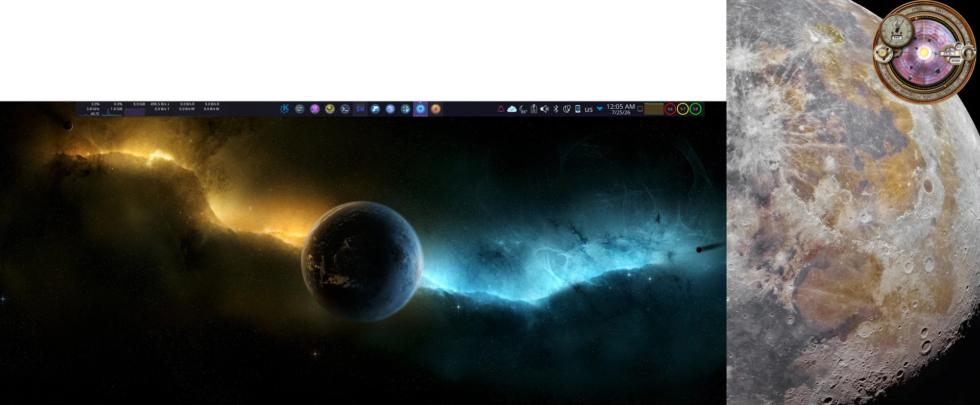Open the Konsole terminal icon
Screen dimensions: 980x405
(x=345, y=109)
